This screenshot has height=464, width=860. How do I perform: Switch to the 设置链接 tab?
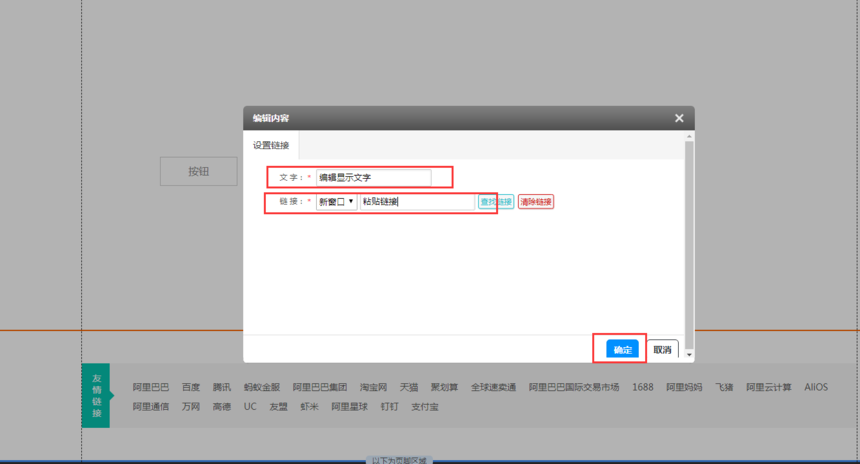pos(271,145)
